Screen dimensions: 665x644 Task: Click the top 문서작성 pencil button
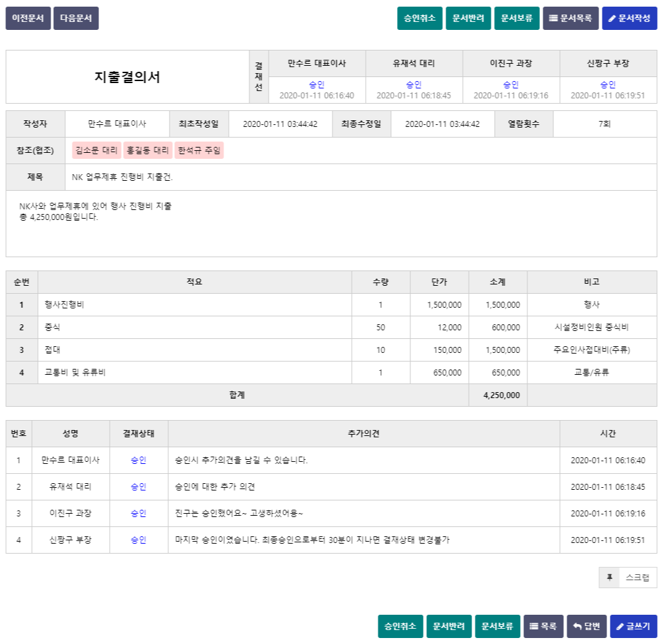(x=629, y=19)
